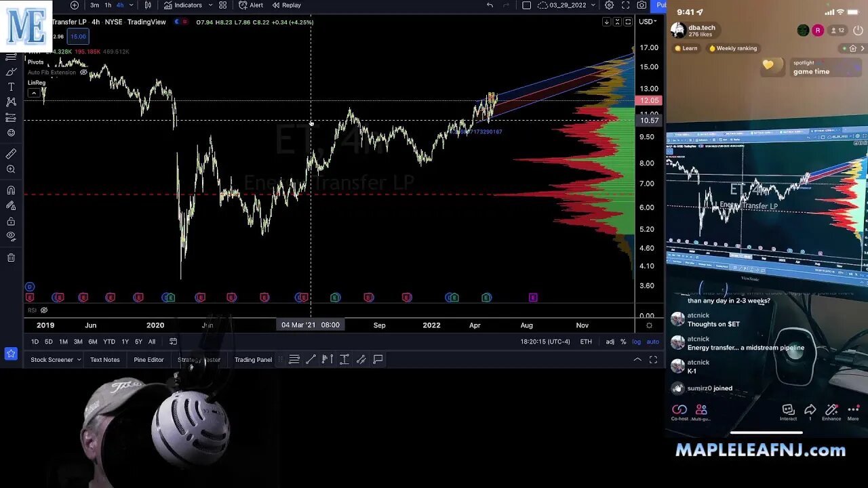868x488 pixels.
Task: Open the USD currency dropdown
Action: pos(648,22)
